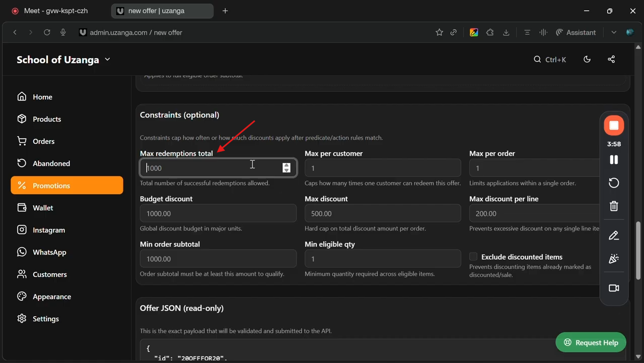The width and height of the screenshot is (644, 363).
Task: Restart the recording
Action: [614, 183]
